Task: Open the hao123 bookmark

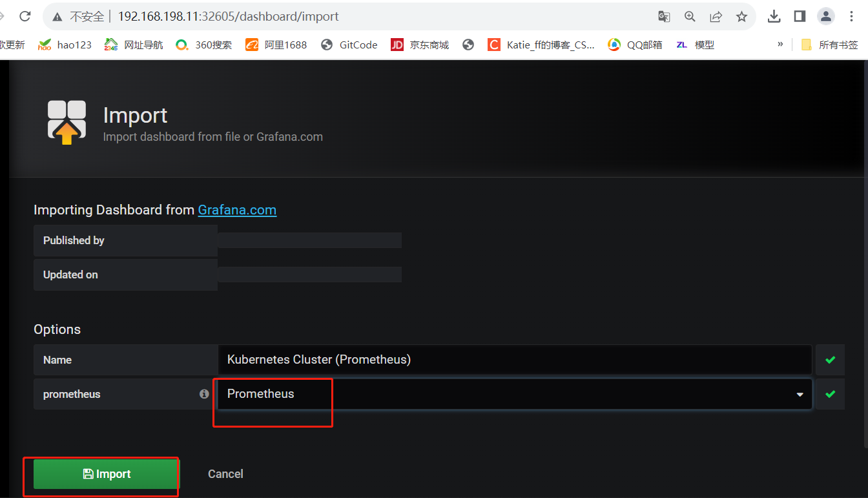Action: pos(65,45)
